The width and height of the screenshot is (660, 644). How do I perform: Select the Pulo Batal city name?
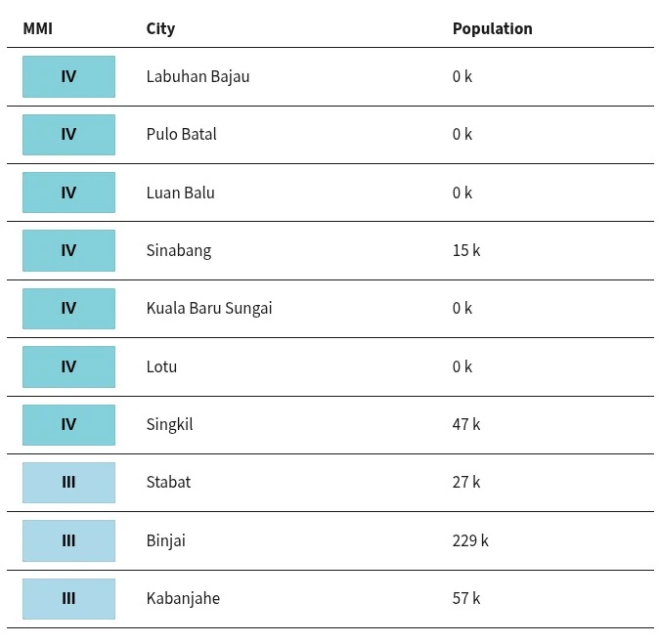(x=182, y=135)
